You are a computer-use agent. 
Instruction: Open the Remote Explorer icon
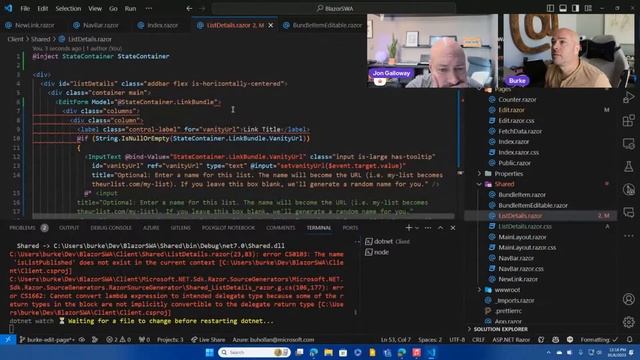coord(629,144)
